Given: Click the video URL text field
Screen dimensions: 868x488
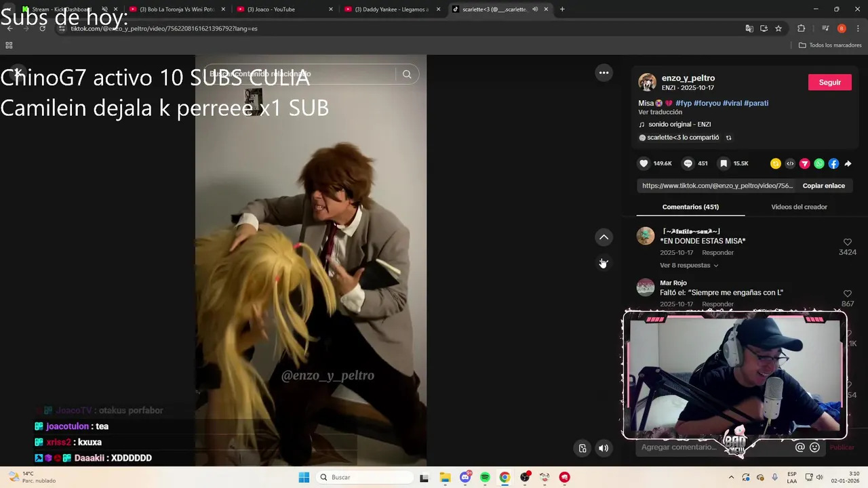Looking at the screenshot, I should point(717,186).
